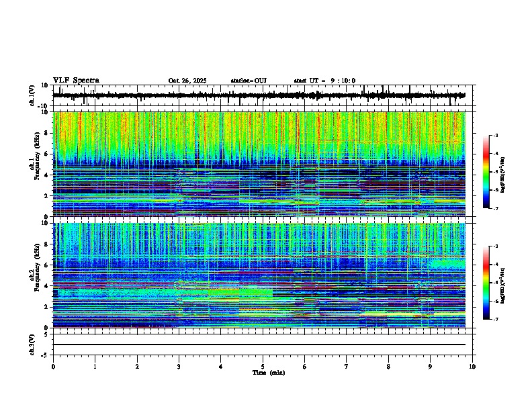The image size is (532, 411).
Task: Click the log(PSD) label beside ch.2 colorbar
Action: tap(503, 285)
